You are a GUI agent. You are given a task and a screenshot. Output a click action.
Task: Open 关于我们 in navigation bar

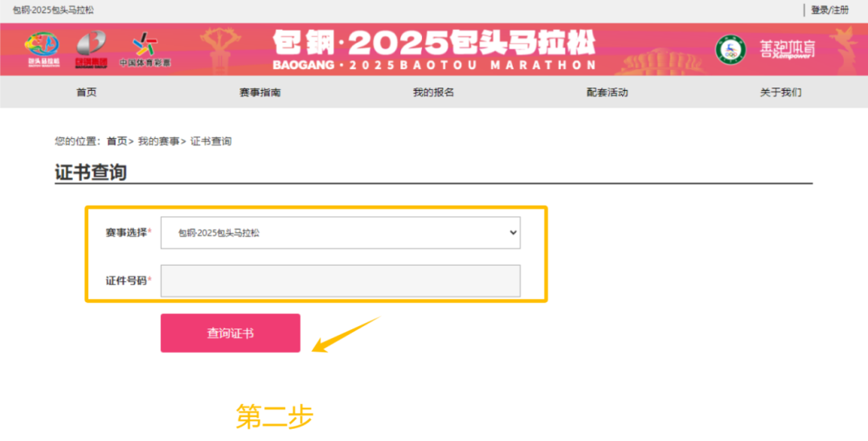coord(780,92)
